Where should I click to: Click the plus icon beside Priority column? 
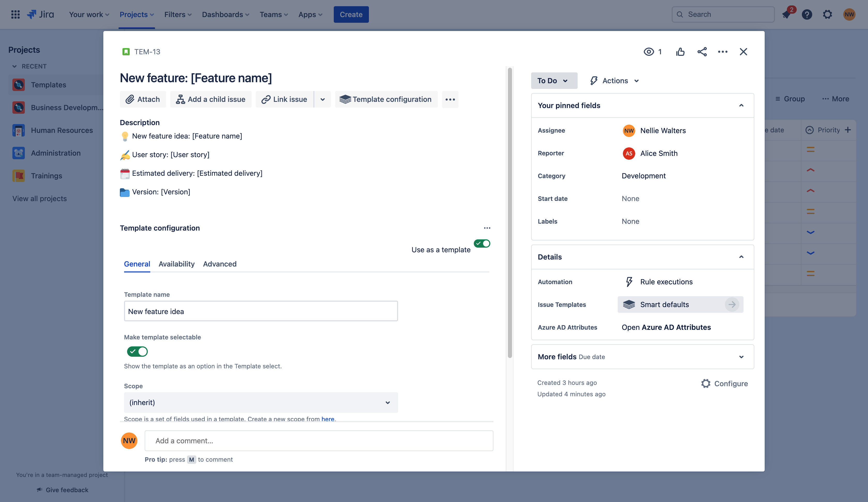(x=848, y=130)
